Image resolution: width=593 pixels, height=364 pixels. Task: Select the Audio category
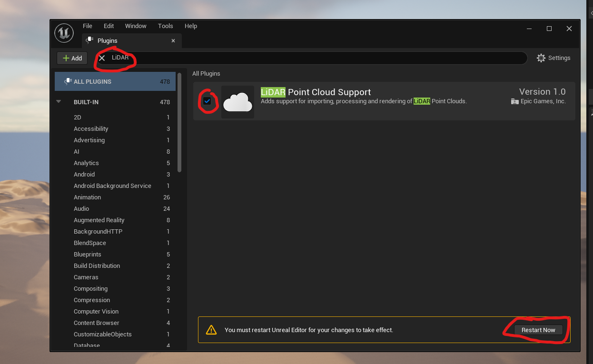pos(115,208)
